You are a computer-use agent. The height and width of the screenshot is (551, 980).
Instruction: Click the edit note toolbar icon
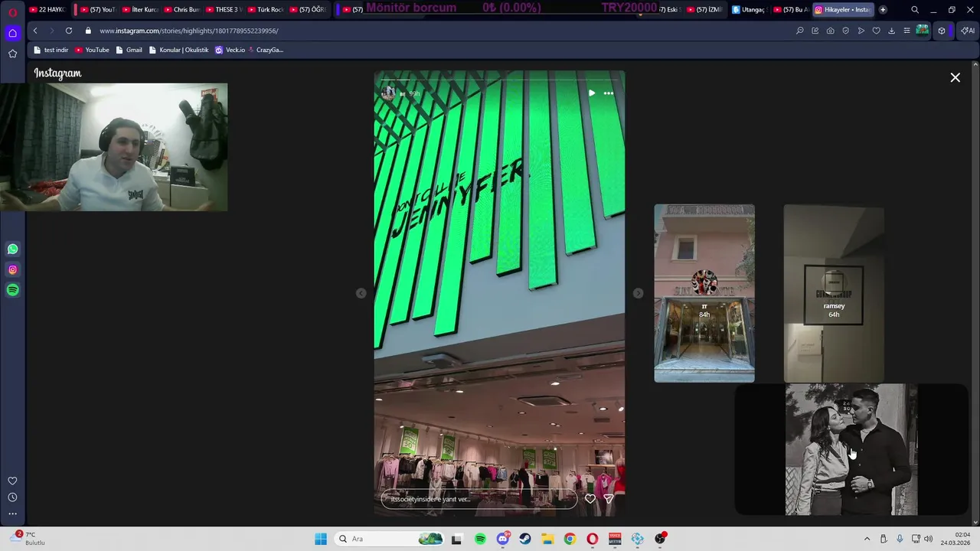[x=815, y=31]
